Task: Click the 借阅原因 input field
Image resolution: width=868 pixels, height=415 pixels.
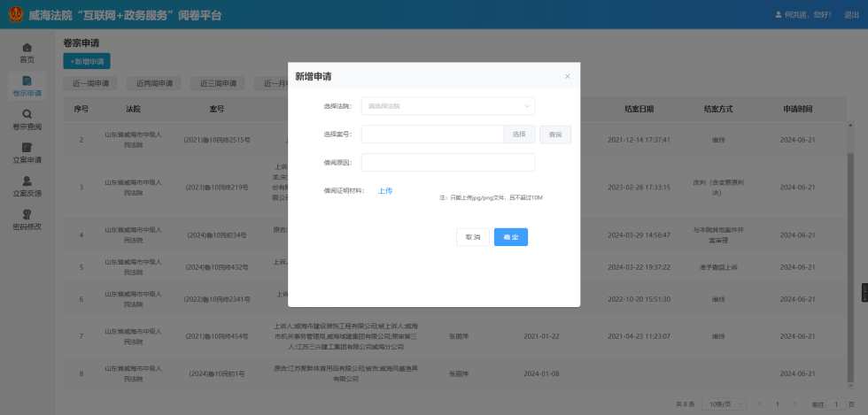Action: coord(448,162)
